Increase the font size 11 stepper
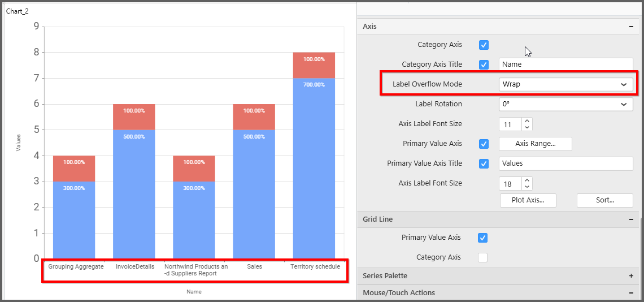 tap(527, 121)
